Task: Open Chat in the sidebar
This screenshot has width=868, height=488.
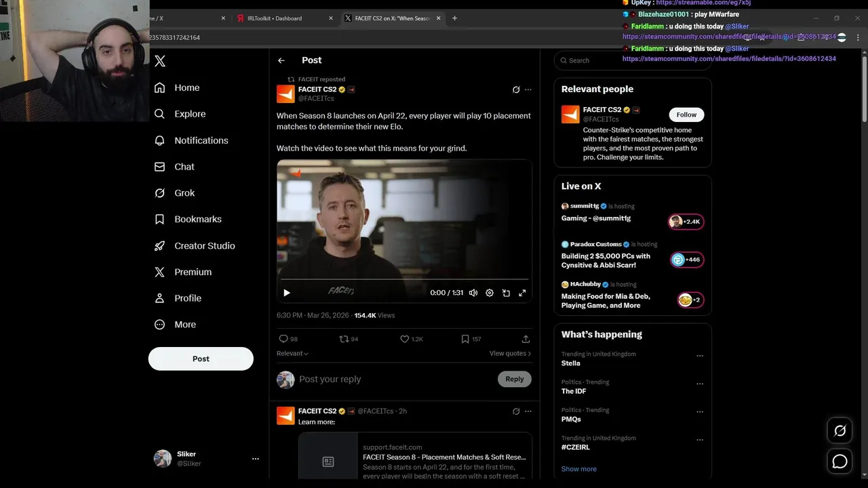Action: click(174, 167)
